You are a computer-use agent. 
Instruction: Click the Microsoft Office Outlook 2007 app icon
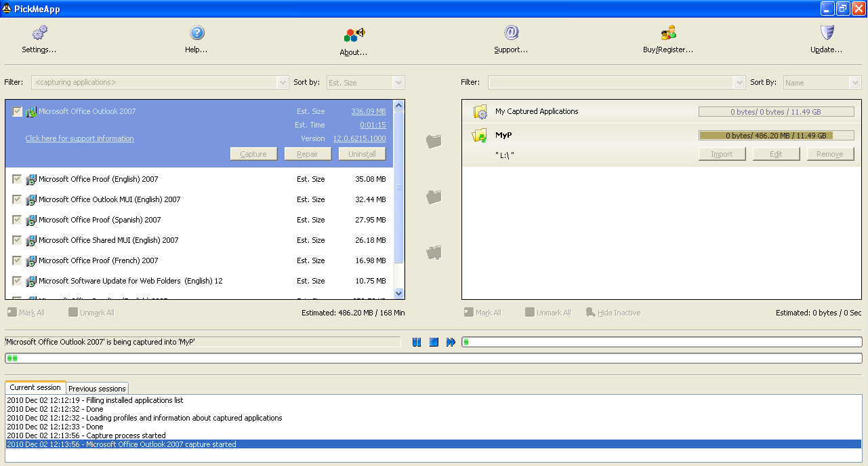tap(31, 112)
